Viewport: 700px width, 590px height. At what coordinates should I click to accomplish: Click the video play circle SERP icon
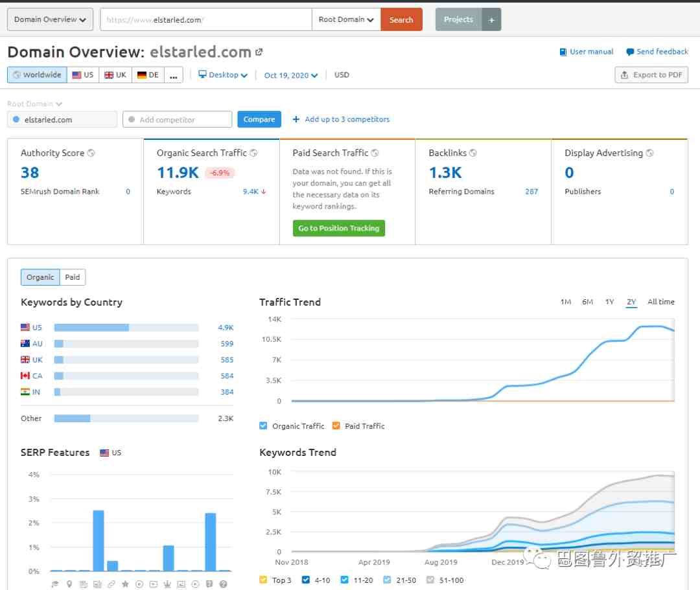tap(139, 584)
